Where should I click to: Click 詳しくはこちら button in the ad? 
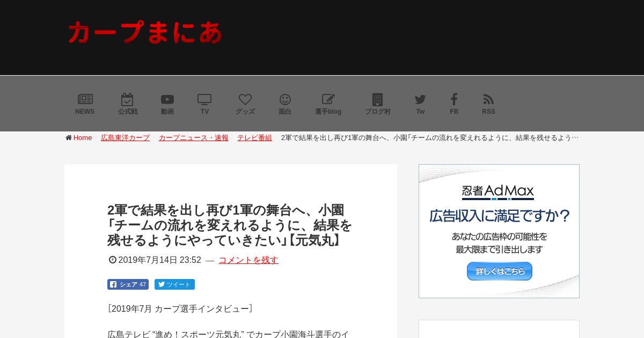click(x=499, y=271)
